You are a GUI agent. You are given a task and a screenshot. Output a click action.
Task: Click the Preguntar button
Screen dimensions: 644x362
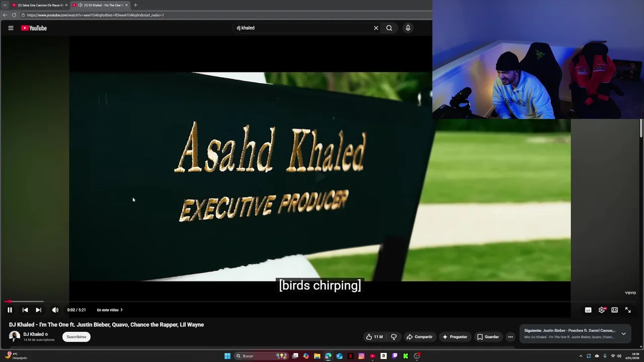(x=455, y=337)
